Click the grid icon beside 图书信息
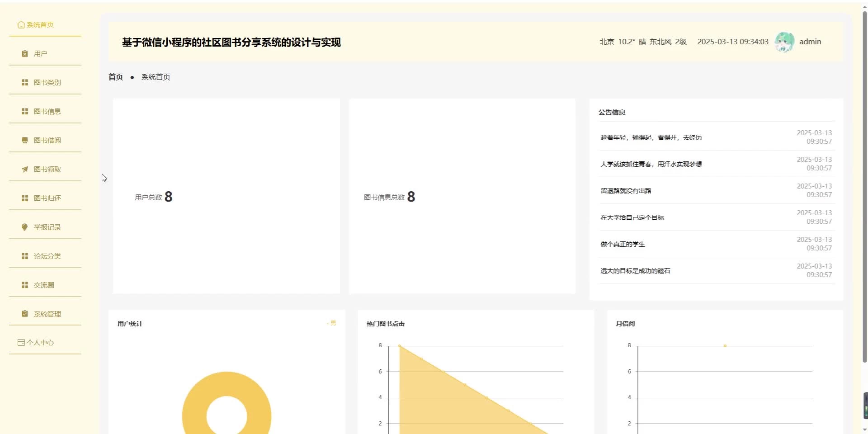Image resolution: width=868 pixels, height=434 pixels. pos(25,112)
